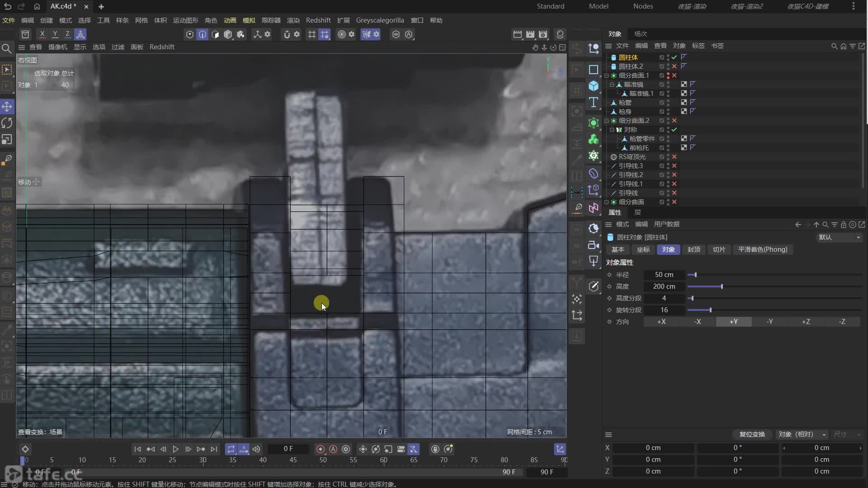Switch to the 封顶 attribute tab
Image resolution: width=868 pixels, height=488 pixels.
693,249
